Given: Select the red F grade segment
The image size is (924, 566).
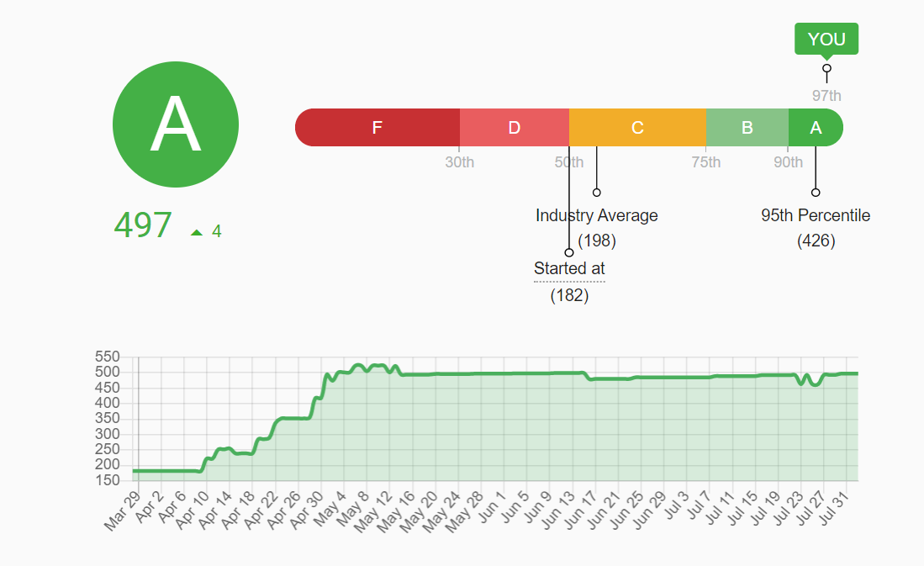Looking at the screenshot, I should [378, 128].
